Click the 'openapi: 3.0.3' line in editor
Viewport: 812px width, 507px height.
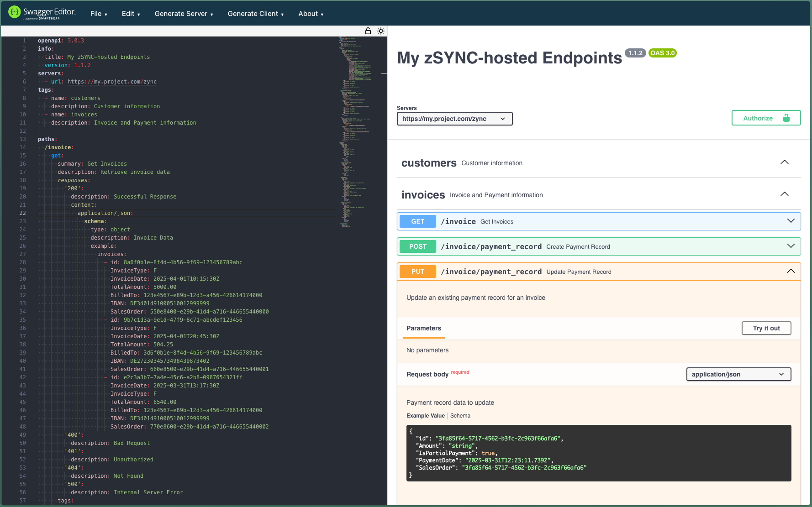pos(61,41)
